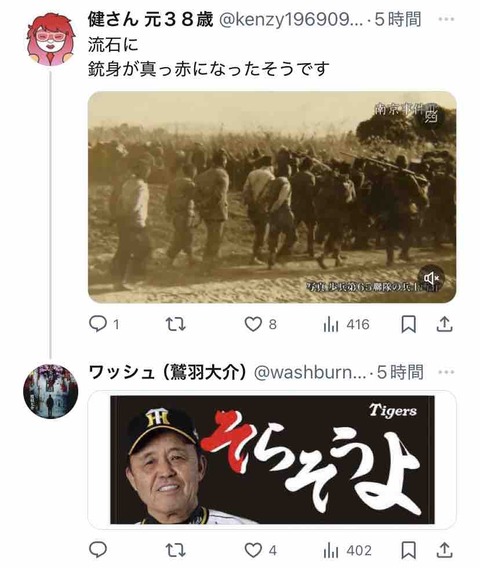Open 健さん's red-haired avatar
480x568 pixels.
click(x=50, y=39)
